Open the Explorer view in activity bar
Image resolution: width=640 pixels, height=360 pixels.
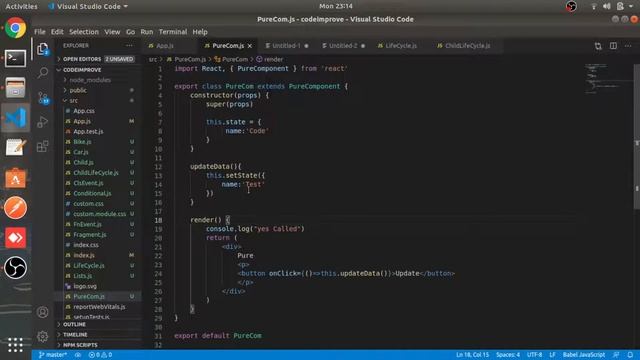(x=42, y=49)
